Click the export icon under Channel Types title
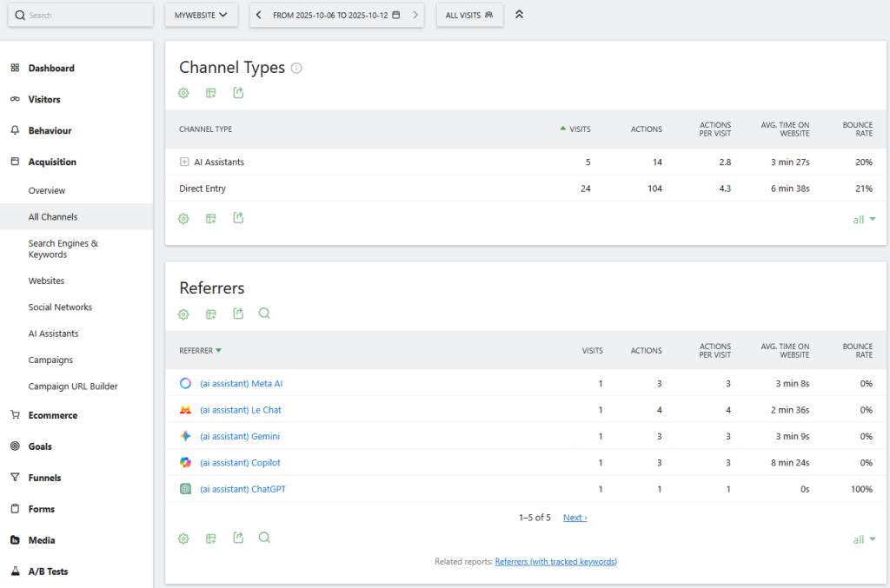The width and height of the screenshot is (890, 588). [x=239, y=94]
